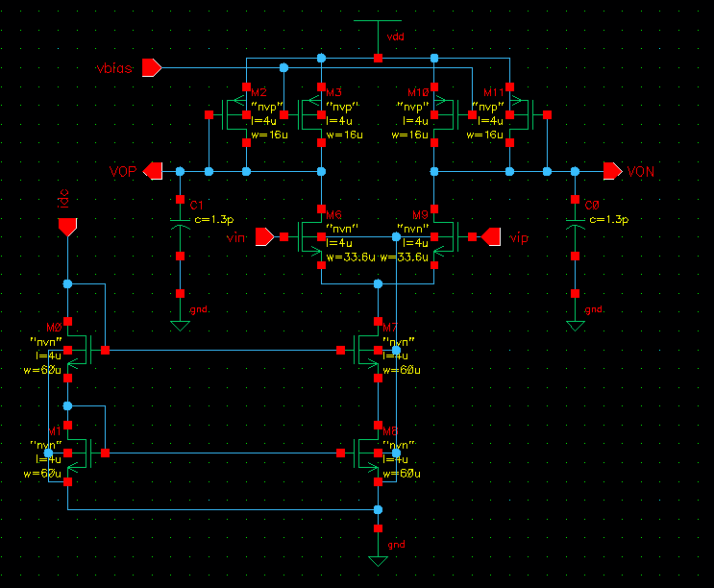714x588 pixels.
Task: Select the vin input pin
Action: (265, 236)
